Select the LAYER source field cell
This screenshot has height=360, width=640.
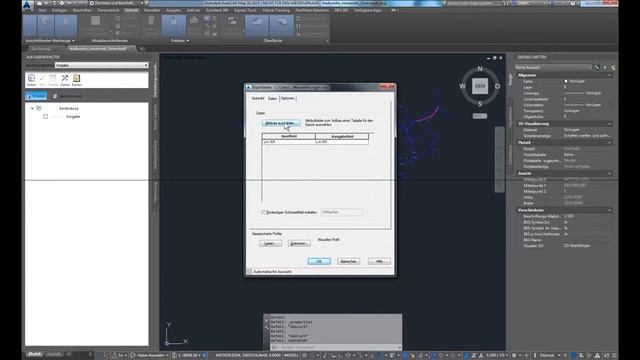point(289,142)
